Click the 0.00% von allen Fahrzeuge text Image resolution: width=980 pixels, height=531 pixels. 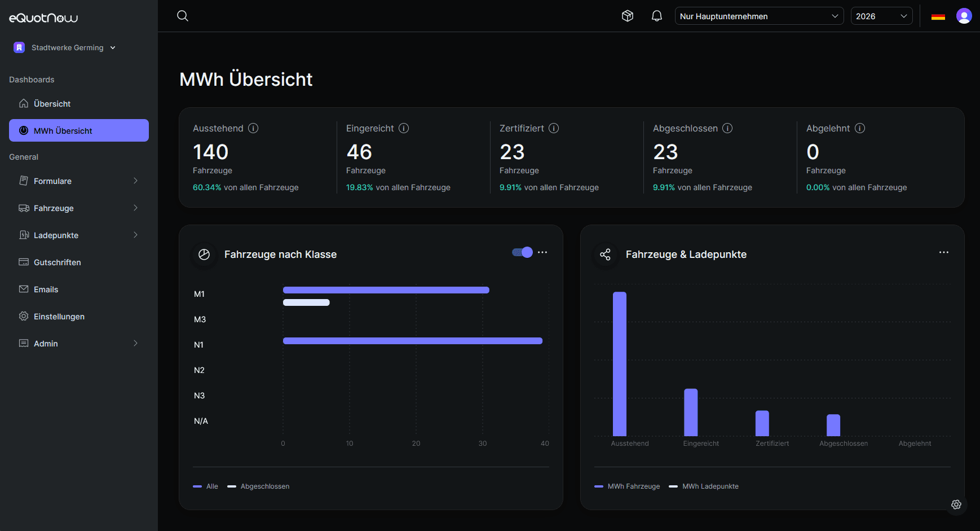(x=857, y=187)
